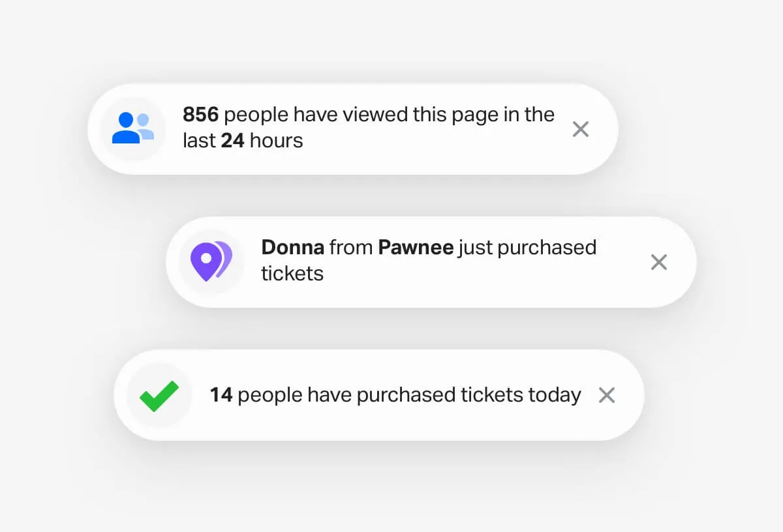Select the circular icon on the Pawnee notification
Screen dimensions: 783x532
pos(210,261)
